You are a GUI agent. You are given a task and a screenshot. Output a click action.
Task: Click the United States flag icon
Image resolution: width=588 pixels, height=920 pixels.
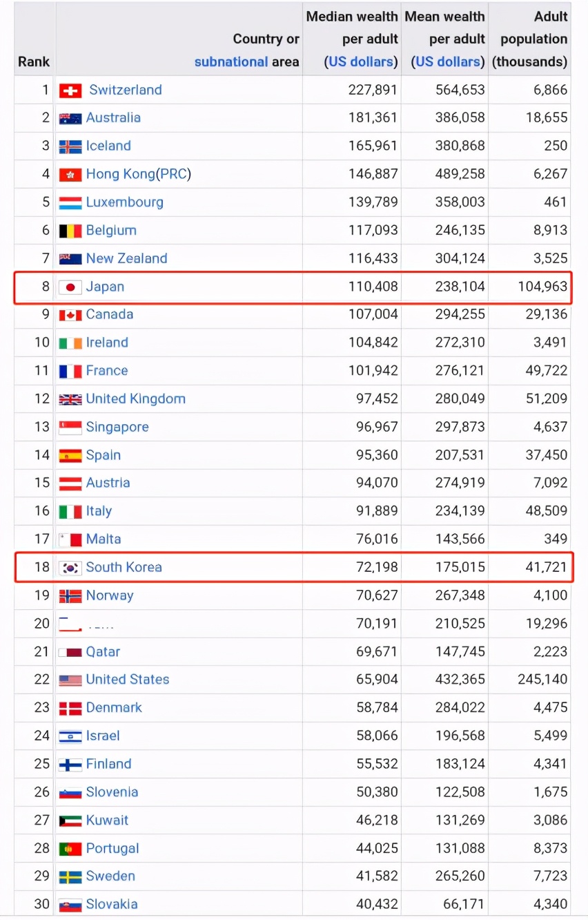[x=70, y=680]
